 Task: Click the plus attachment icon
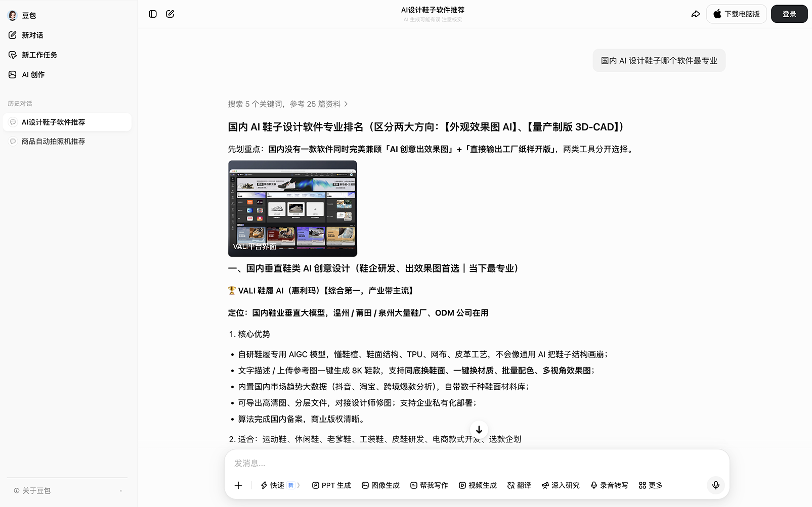[x=238, y=485]
